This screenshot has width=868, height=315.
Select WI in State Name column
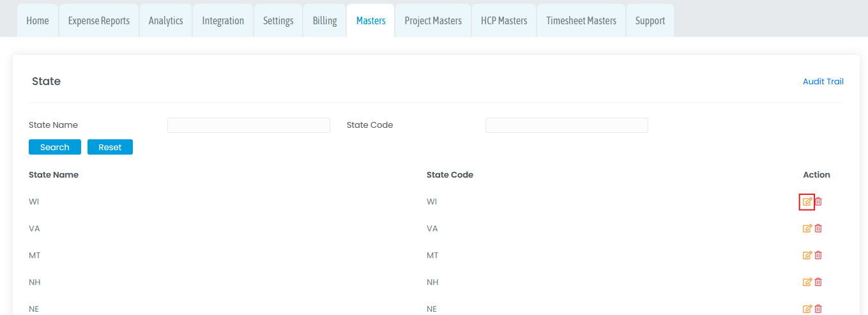pos(34,202)
